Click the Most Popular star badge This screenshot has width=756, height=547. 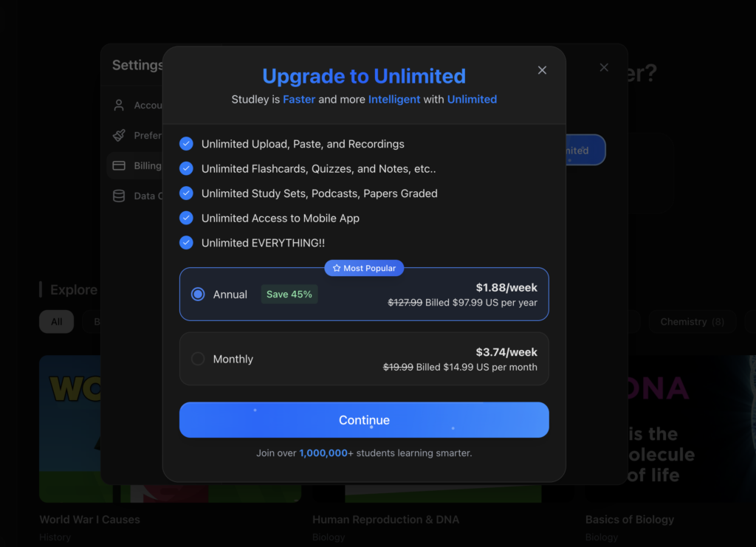364,269
